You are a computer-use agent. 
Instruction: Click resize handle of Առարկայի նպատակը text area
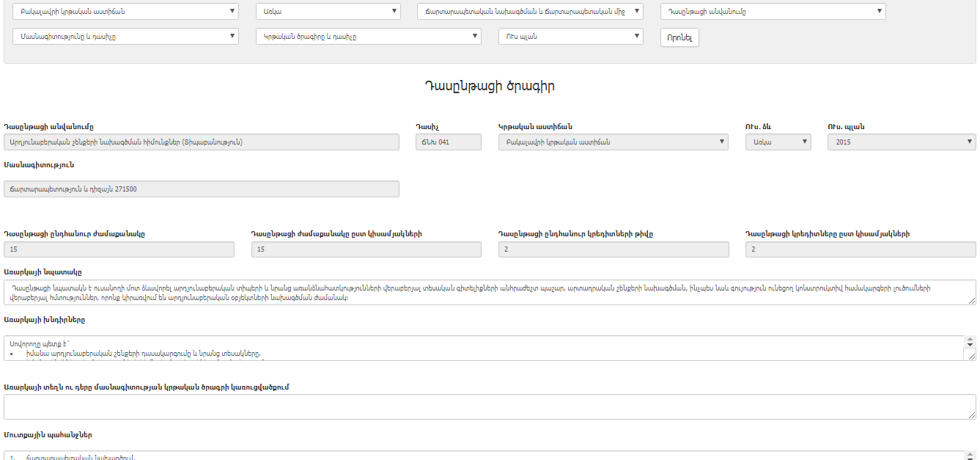[971, 300]
